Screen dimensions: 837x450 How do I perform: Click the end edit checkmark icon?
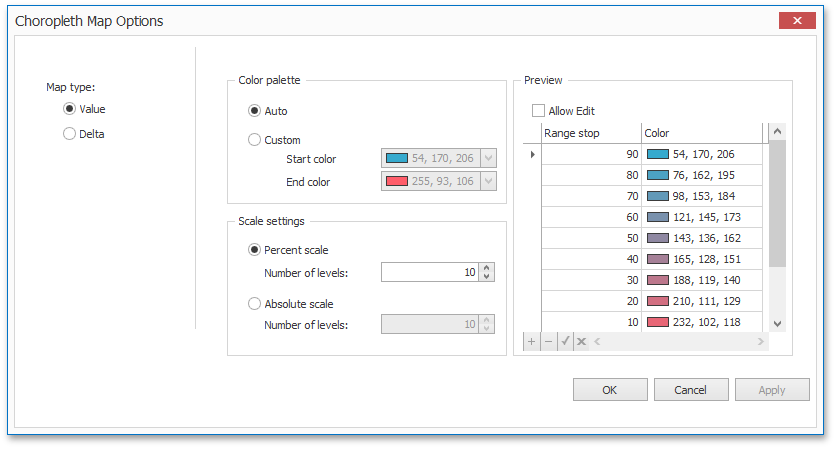pos(565,342)
